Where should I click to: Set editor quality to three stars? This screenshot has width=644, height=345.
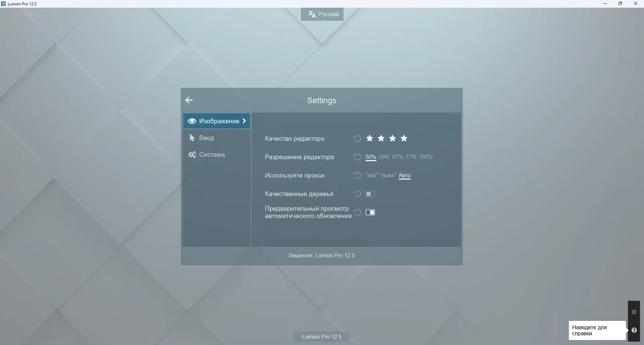click(x=392, y=138)
